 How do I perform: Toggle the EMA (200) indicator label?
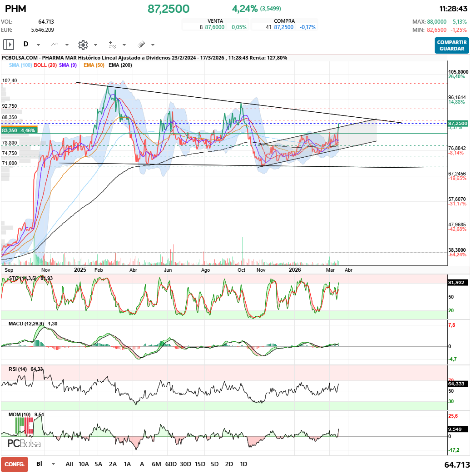point(120,65)
